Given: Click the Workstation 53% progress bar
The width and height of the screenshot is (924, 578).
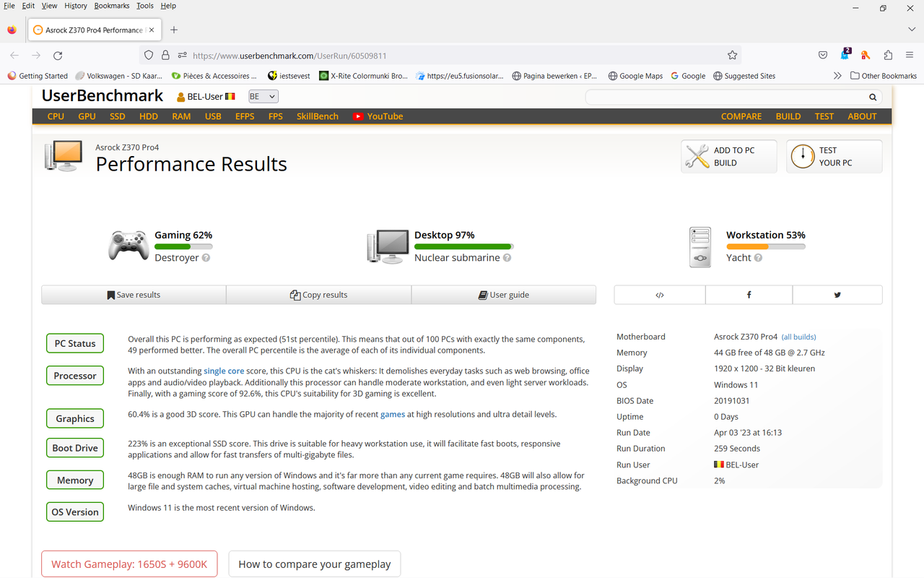Looking at the screenshot, I should [x=766, y=246].
